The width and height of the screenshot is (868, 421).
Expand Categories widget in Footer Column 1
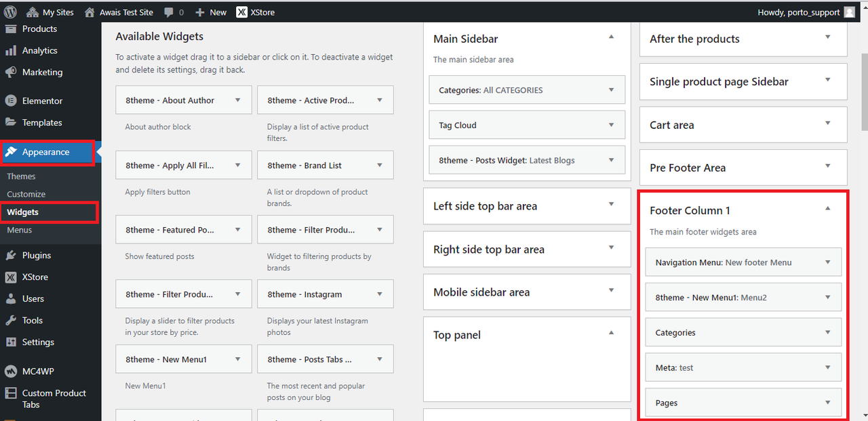pos(827,332)
